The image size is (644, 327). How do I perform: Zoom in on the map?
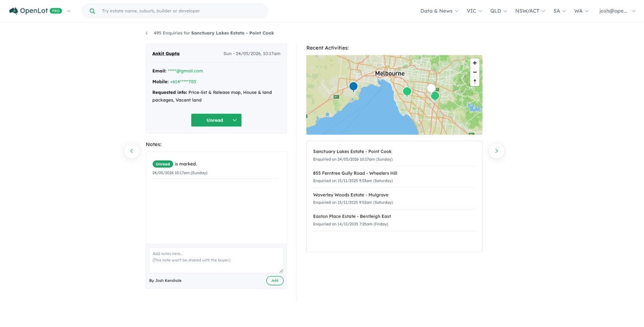click(x=475, y=63)
